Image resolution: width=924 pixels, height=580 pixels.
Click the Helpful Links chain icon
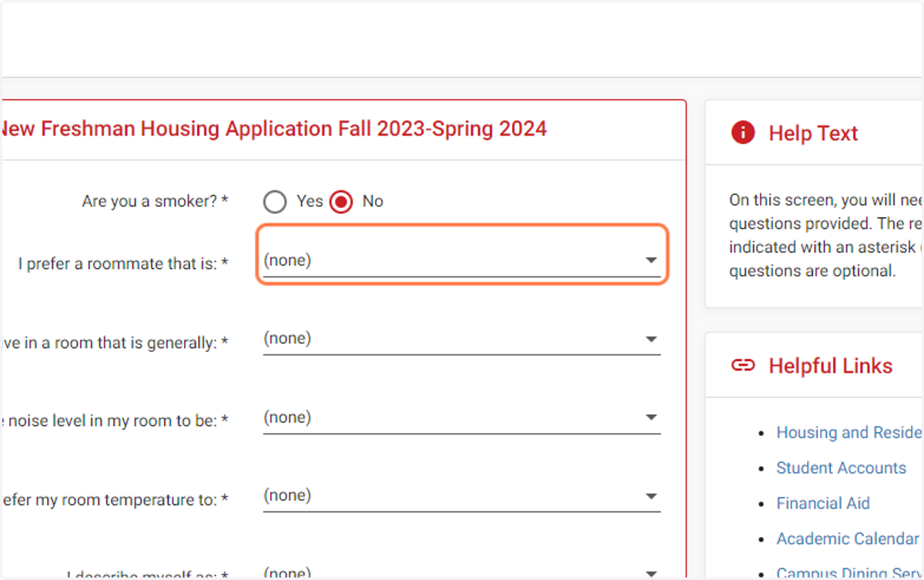[x=743, y=365]
